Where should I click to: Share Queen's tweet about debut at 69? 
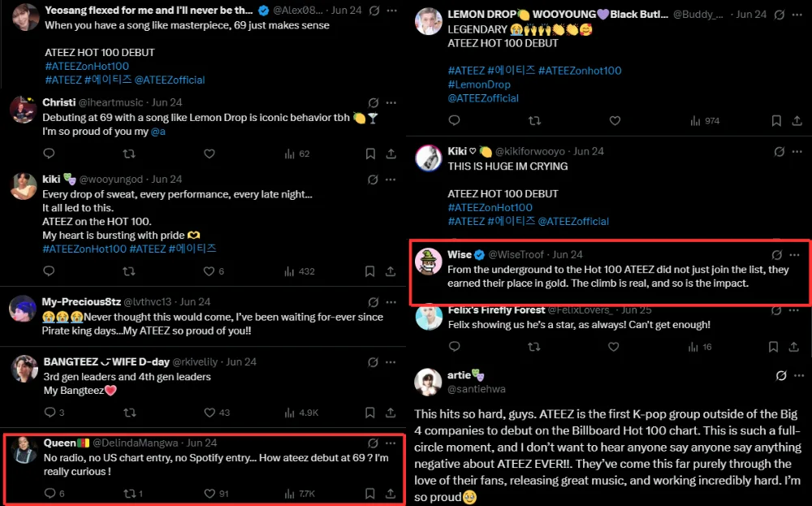391,493
